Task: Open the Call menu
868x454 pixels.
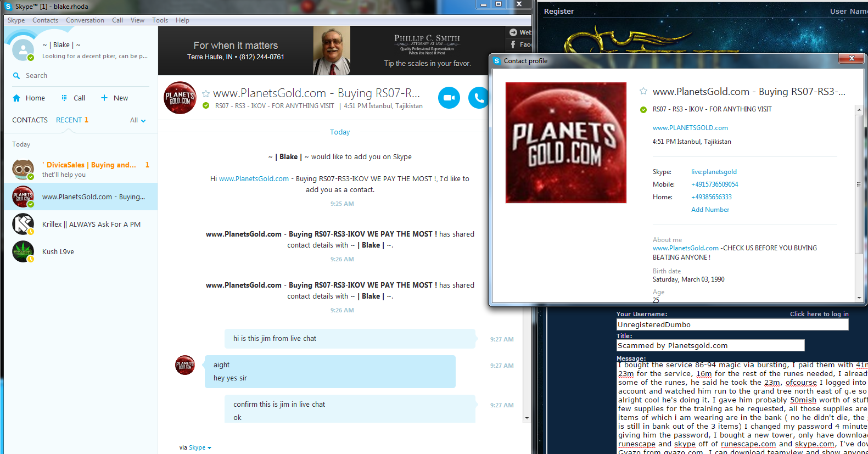Action: [x=117, y=20]
